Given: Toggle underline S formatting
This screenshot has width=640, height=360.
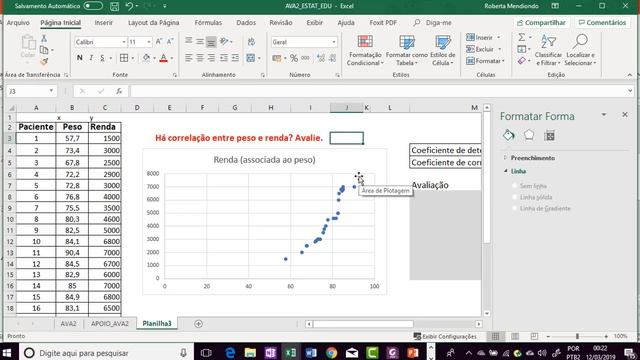Looking at the screenshot, I should pos(102,58).
